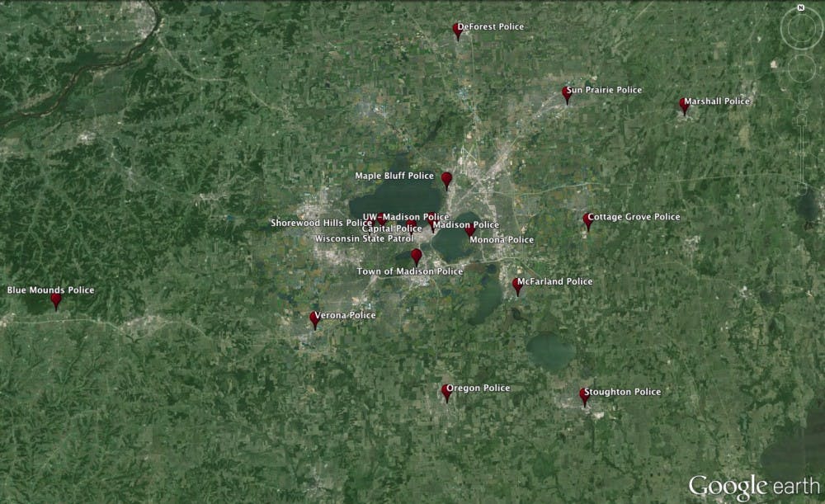
Task: Reset north using the compass N marker
Action: [x=800, y=8]
